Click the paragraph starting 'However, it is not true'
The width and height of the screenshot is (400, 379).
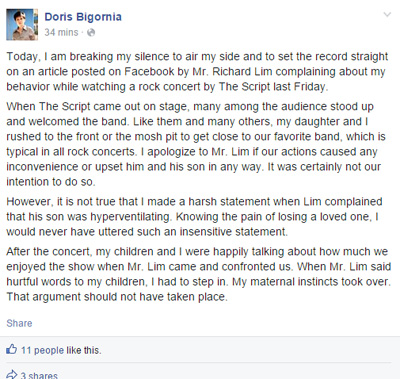pos(194,217)
